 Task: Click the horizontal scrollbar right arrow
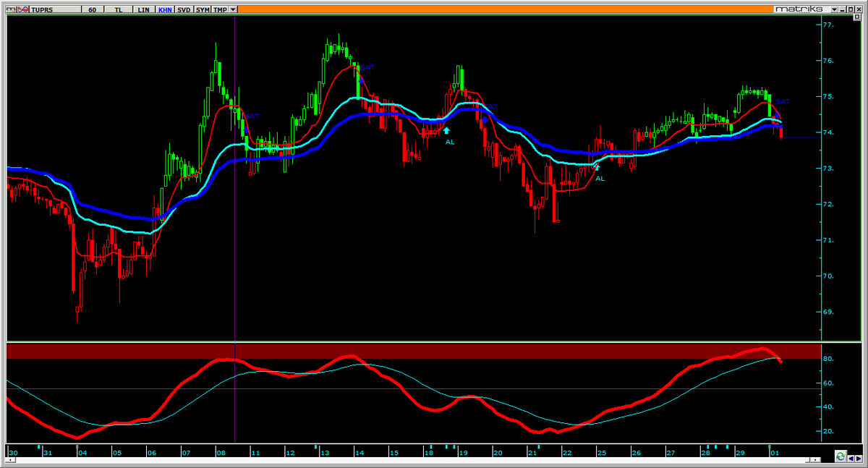[815, 460]
